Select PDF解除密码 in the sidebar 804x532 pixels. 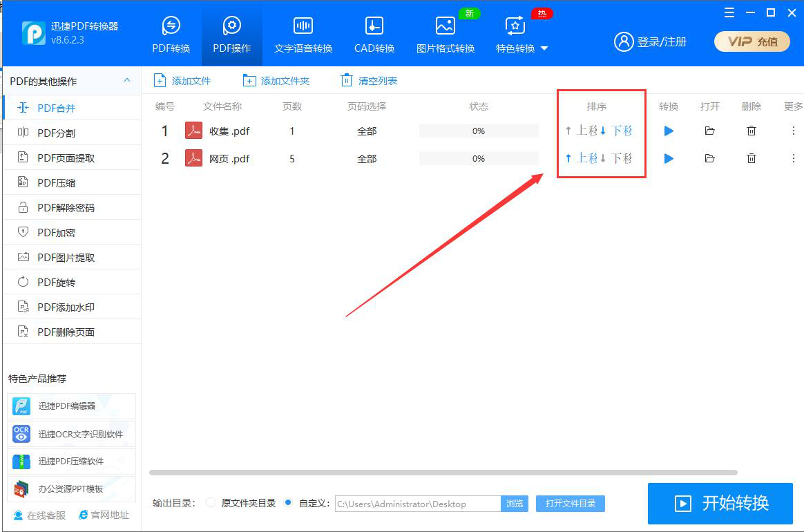click(72, 207)
